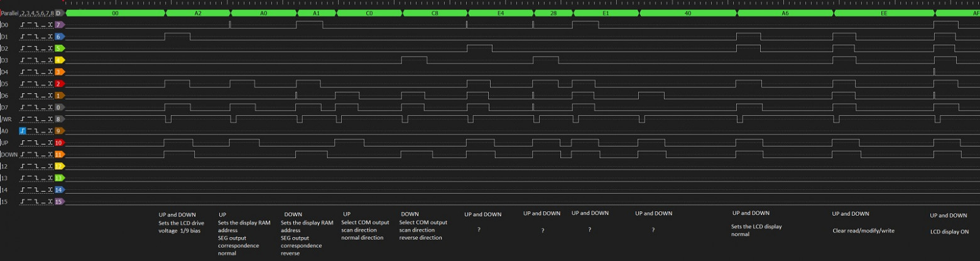Click the blue channel tag 14
This screenshot has width=980, height=261.
point(59,189)
